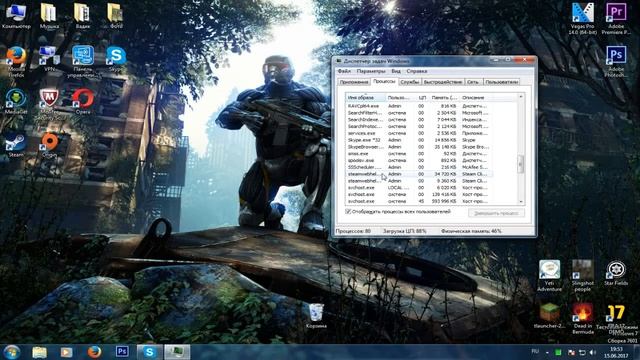Click the RU language indicator
Screen dimensions: 640x360
coord(535,351)
